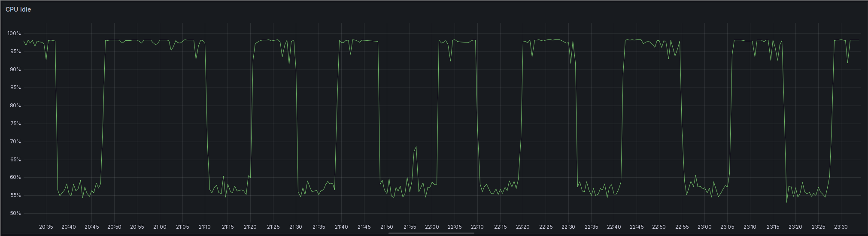Click the 100% y-axis label

pos(14,33)
